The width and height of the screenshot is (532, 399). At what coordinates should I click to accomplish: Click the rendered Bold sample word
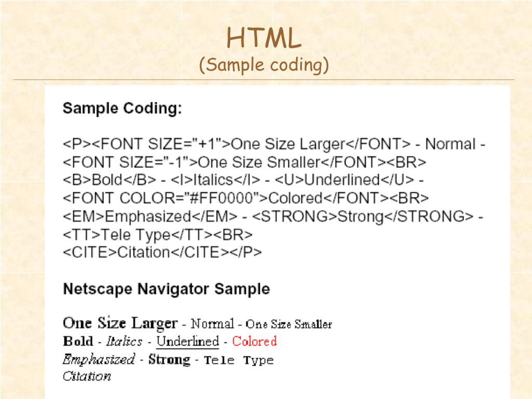click(78, 341)
